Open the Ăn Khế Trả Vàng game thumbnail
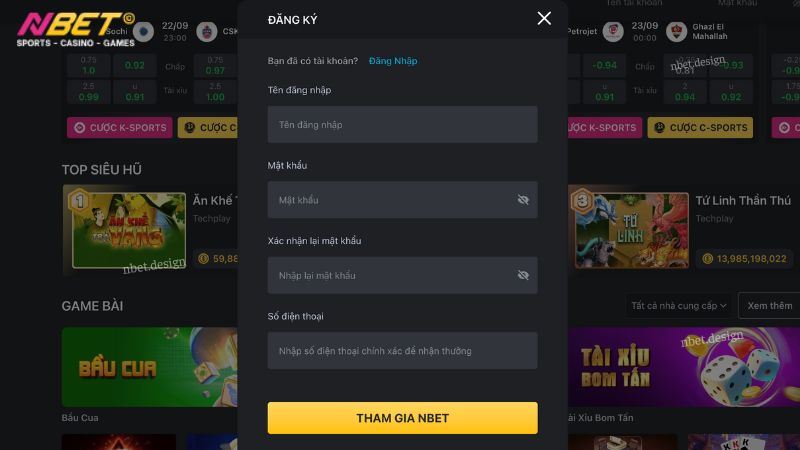The width and height of the screenshot is (800, 450). tap(129, 230)
